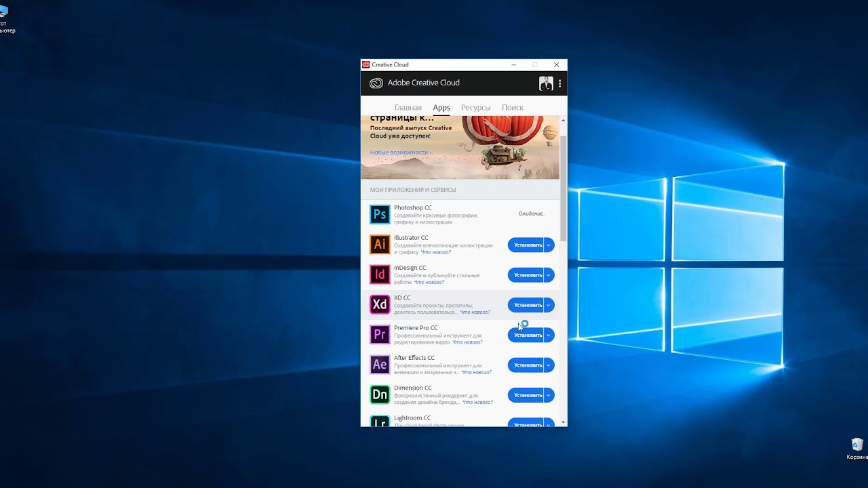The image size is (868, 488).
Task: Click the Premiere Pro CC app icon
Action: [380, 335]
